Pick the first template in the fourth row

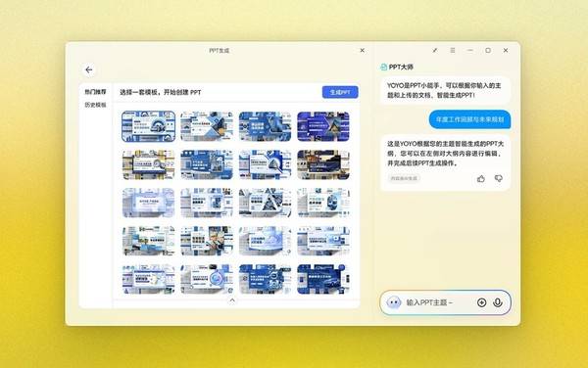(149, 241)
